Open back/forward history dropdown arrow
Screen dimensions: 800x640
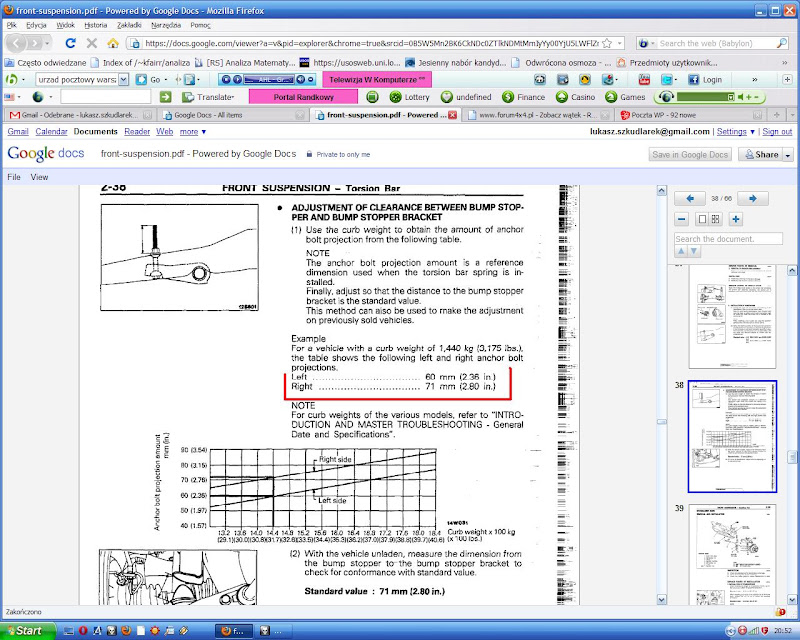tap(47, 43)
